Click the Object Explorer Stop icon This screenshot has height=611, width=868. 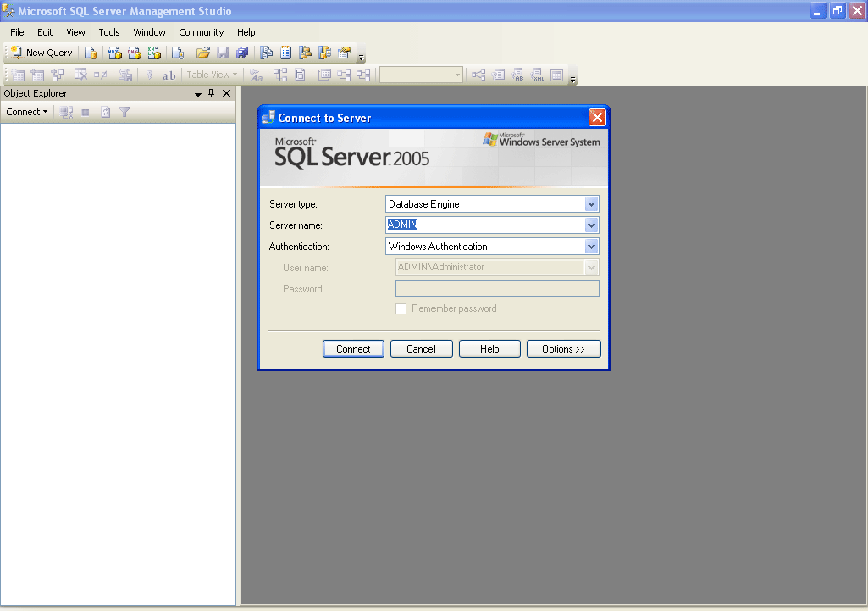(86, 113)
